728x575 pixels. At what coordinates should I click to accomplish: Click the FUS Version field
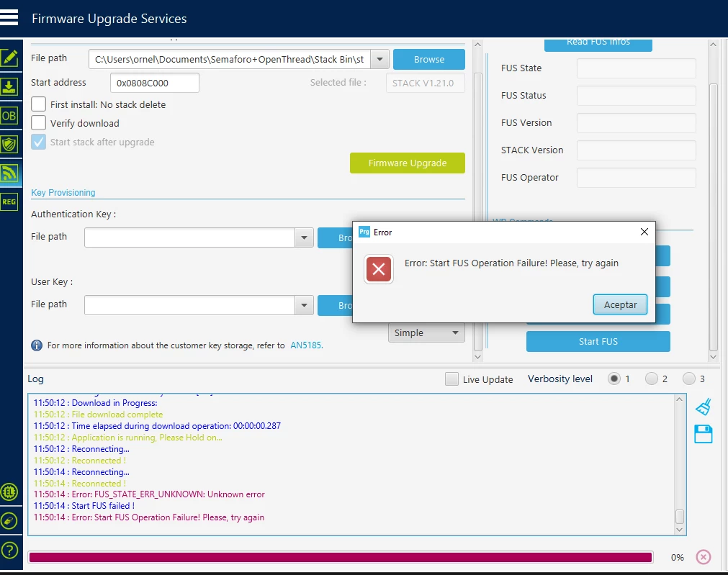(x=636, y=123)
